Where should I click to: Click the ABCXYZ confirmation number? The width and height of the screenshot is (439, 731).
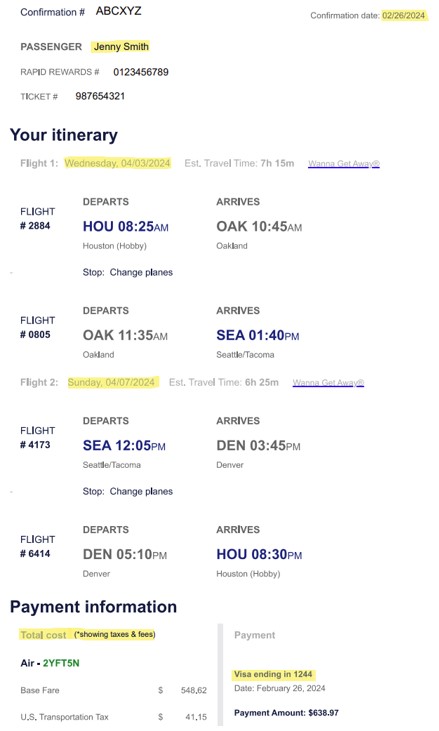[118, 11]
